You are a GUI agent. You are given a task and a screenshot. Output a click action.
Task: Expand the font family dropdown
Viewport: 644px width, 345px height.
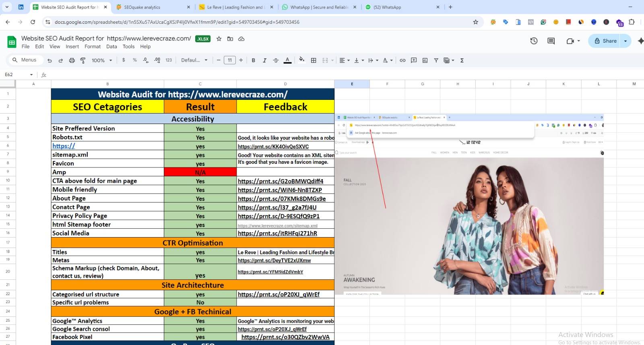[194, 60]
